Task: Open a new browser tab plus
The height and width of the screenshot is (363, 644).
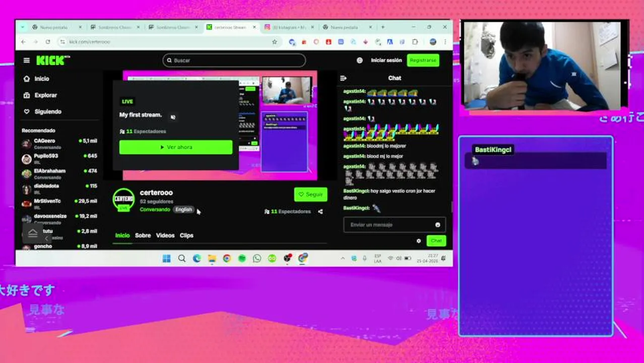Action: pos(383,27)
